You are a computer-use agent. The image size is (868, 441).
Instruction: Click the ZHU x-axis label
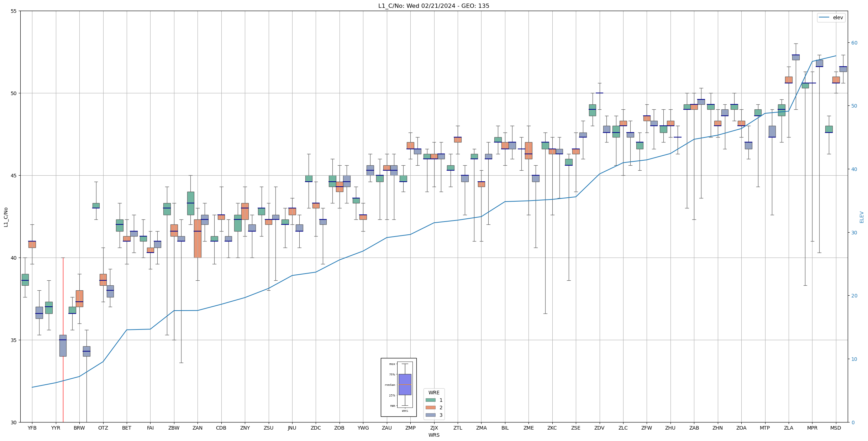(x=670, y=428)
